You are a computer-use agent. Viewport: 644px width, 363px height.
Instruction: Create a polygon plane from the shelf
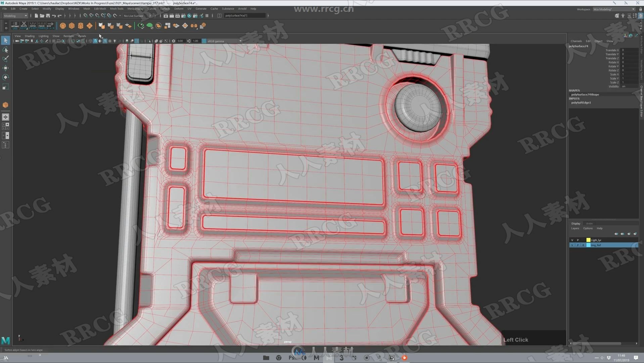pyautogui.click(x=89, y=26)
